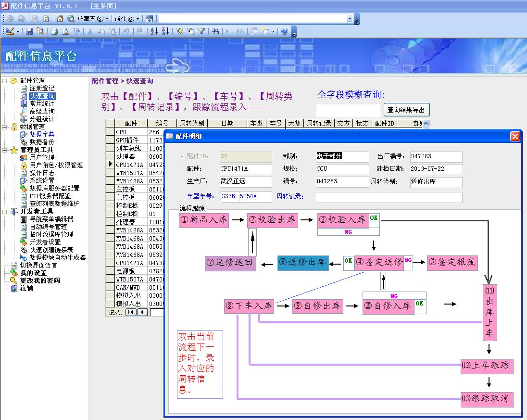The height and width of the screenshot is (420, 527).
Task: Collapse the 开发者工具 tree node
Action: point(5,212)
